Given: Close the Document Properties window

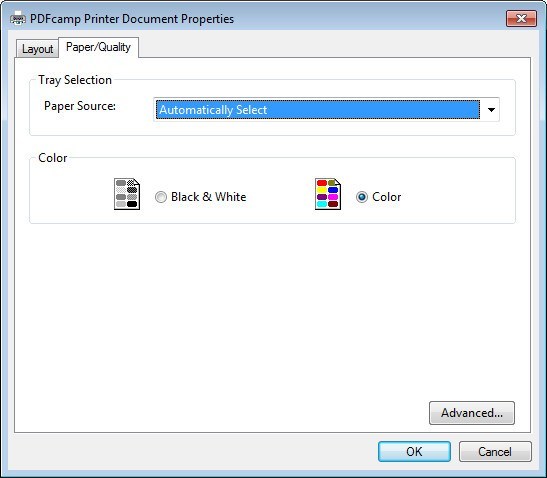Looking at the screenshot, I should [x=521, y=18].
